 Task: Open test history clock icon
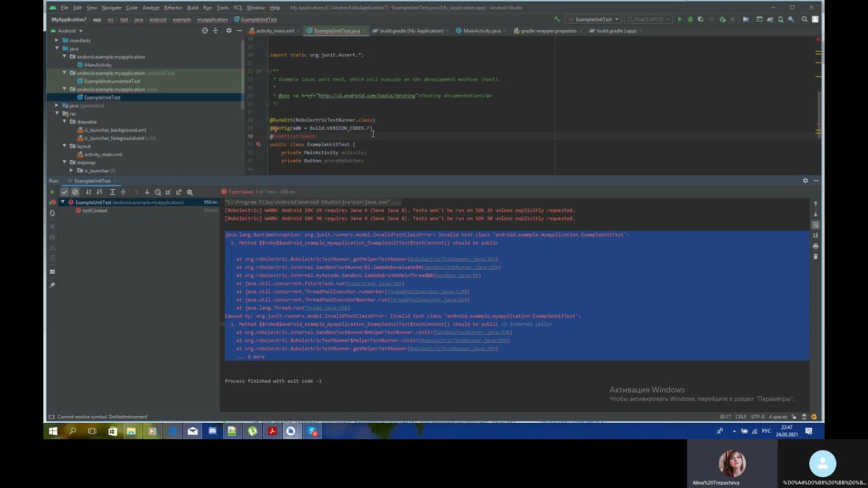click(158, 192)
